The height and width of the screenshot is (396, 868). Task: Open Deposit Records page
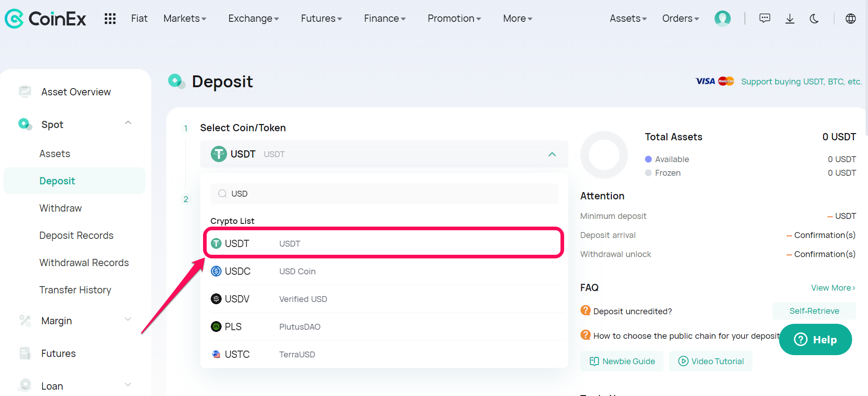(x=76, y=235)
